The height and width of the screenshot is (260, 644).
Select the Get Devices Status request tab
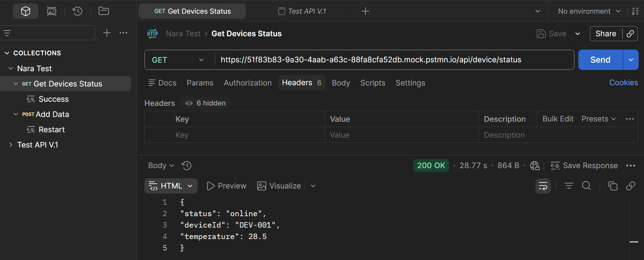point(192,11)
